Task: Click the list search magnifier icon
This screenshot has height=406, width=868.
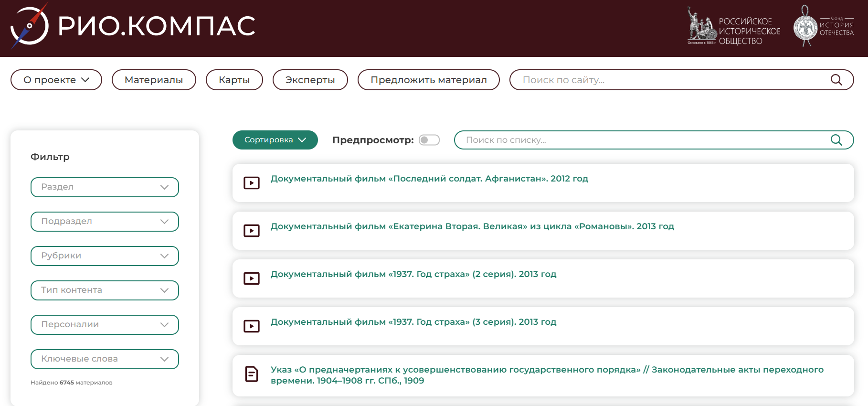Action: 836,140
